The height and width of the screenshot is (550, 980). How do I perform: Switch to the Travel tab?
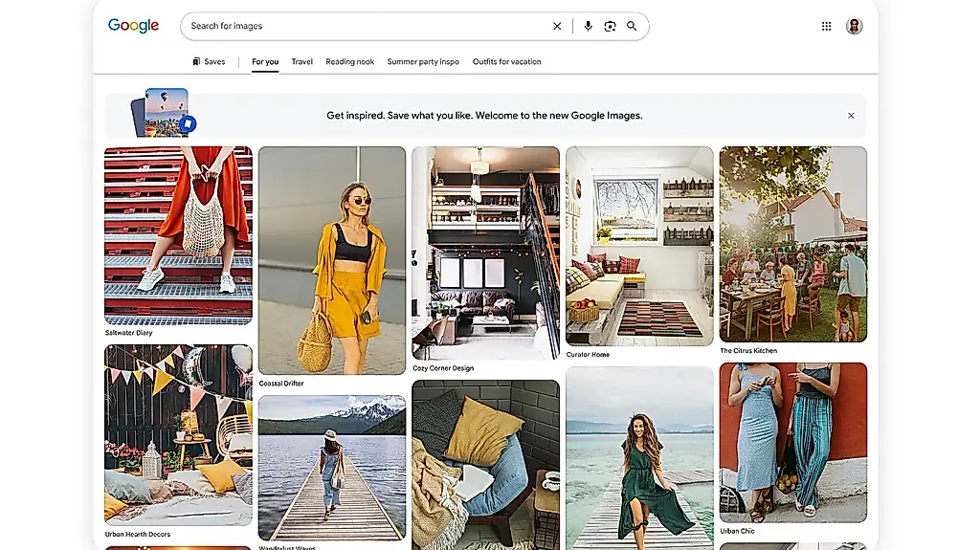point(301,62)
